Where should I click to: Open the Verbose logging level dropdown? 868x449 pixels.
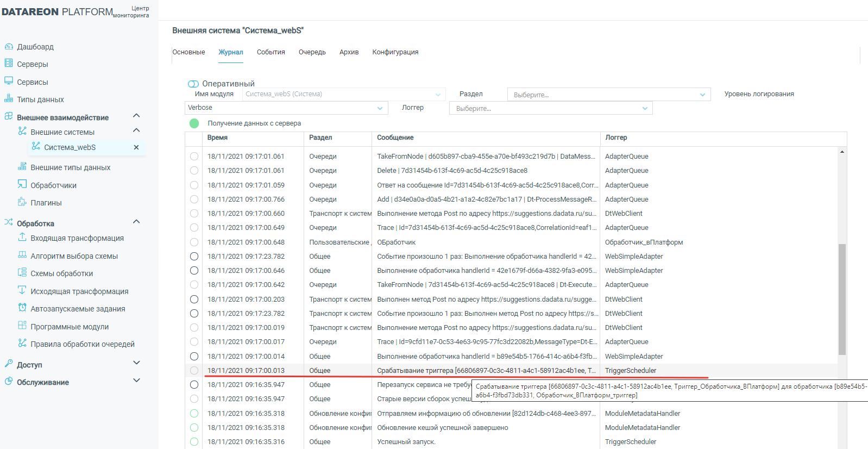pos(286,108)
